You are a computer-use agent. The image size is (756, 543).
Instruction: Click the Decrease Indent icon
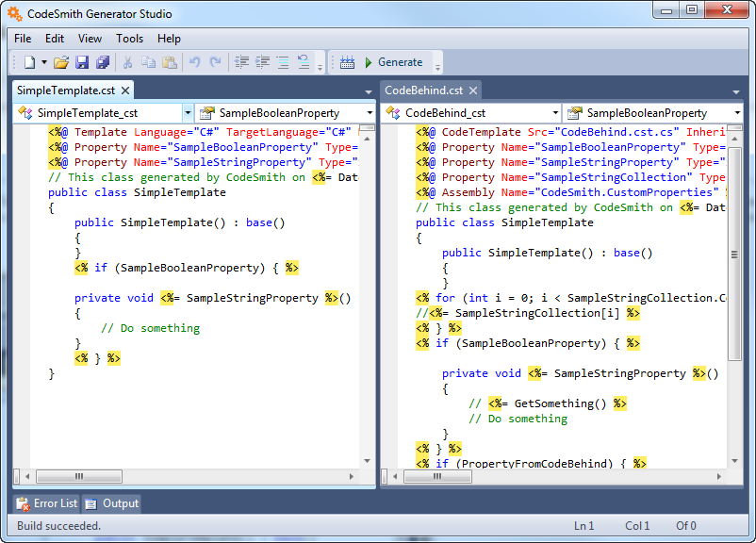(x=241, y=62)
